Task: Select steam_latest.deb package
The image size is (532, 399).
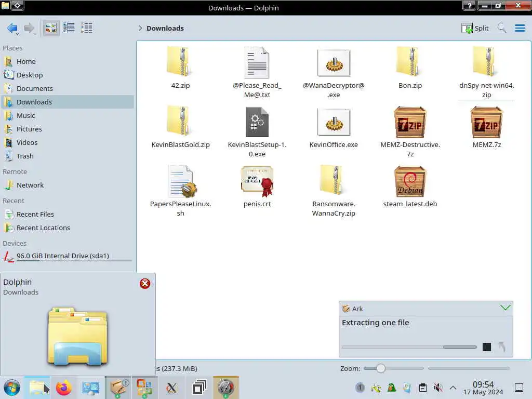Action: coord(410,187)
